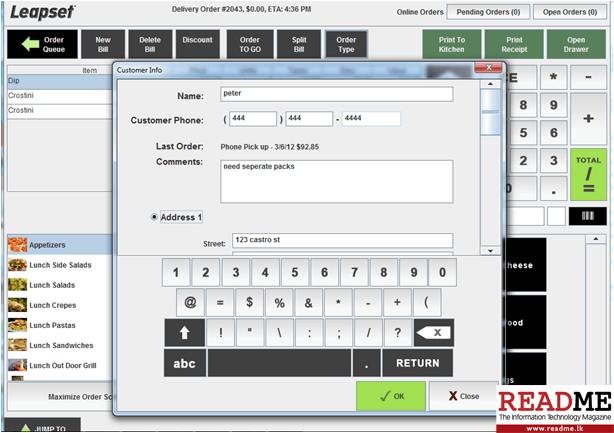Viewport: 614px width, 433px height.
Task: Select the Address 1 radio button
Action: (x=154, y=217)
